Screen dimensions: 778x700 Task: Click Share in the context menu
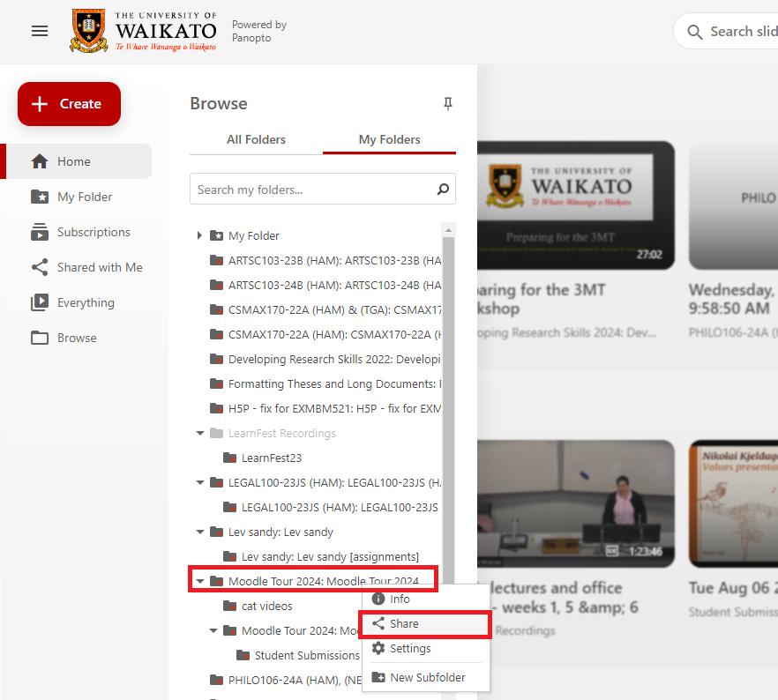point(426,623)
